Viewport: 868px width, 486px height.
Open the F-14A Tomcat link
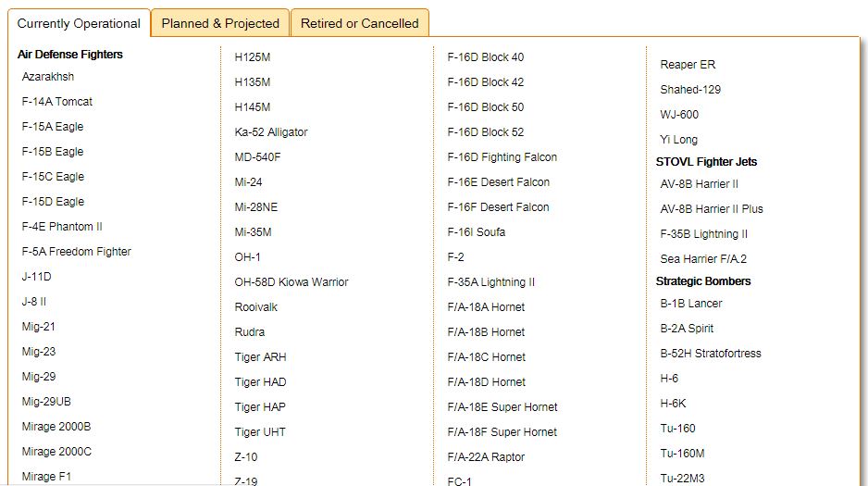coord(57,102)
